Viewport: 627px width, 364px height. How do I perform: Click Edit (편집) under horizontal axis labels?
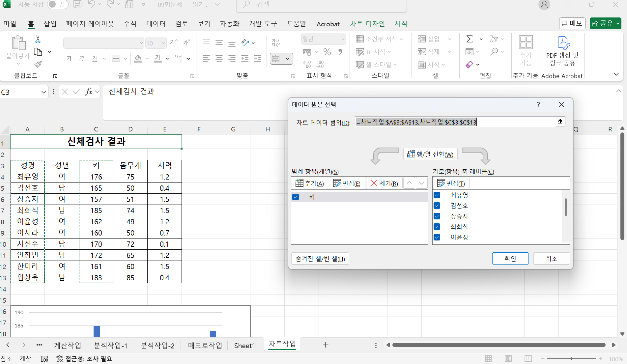(451, 183)
